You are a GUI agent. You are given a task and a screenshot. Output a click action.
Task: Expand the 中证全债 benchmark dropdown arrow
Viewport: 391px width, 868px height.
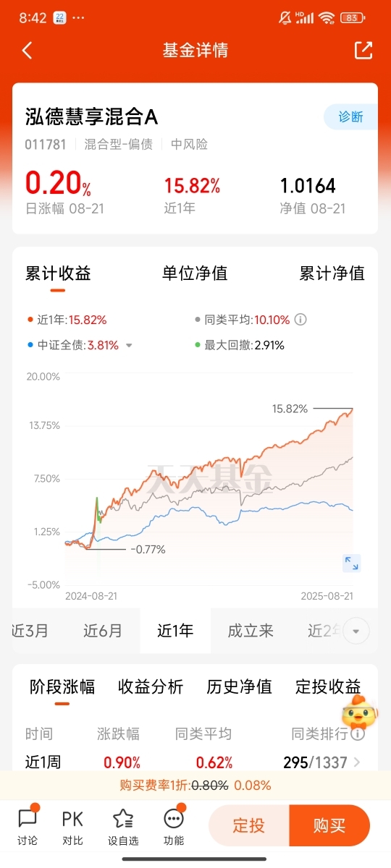[129, 346]
